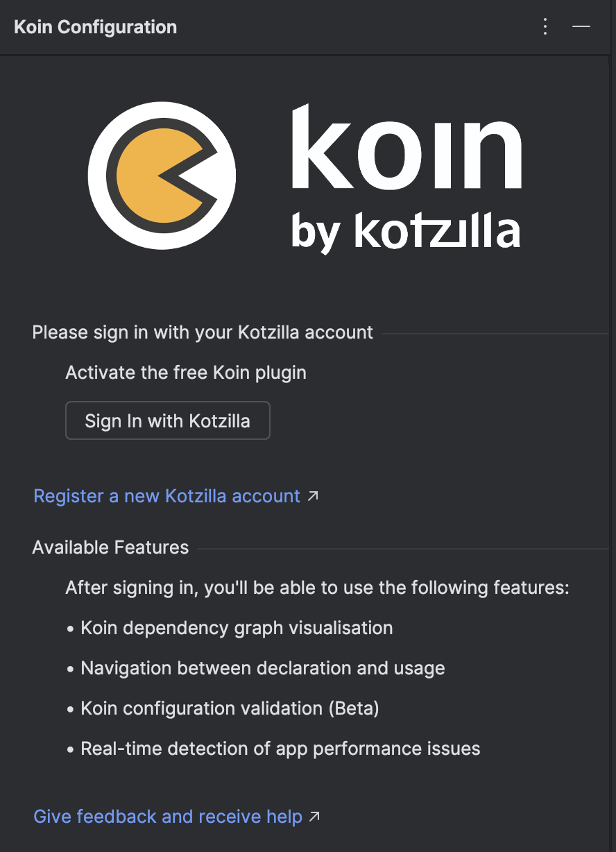The height and width of the screenshot is (852, 616).
Task: Click the large Koin wordmark
Action: point(406,148)
